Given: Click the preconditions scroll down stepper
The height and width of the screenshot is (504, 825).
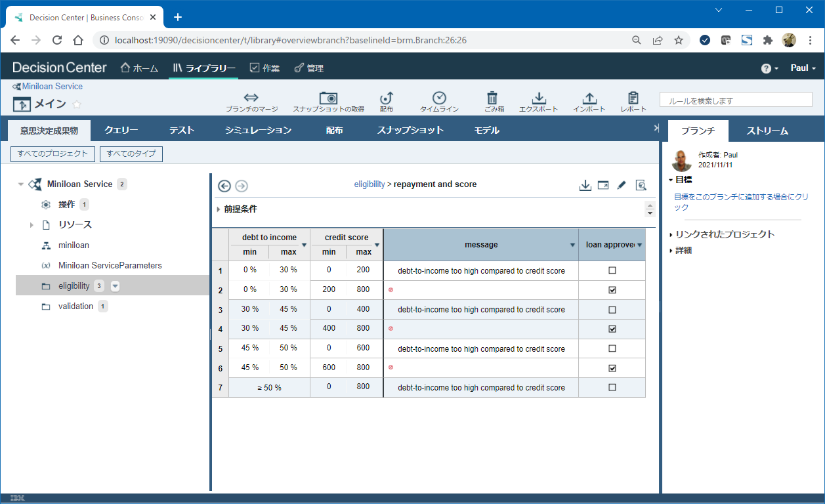Looking at the screenshot, I should point(650,213).
